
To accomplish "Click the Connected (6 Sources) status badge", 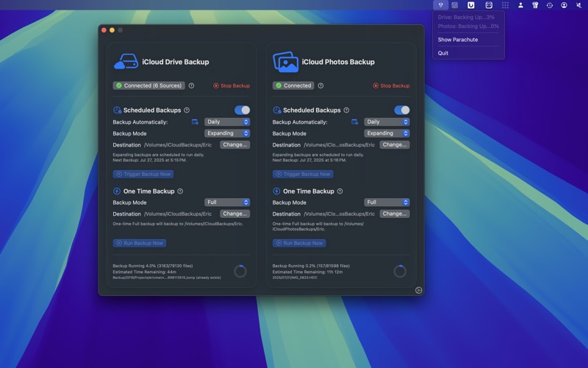I will pyautogui.click(x=149, y=85).
